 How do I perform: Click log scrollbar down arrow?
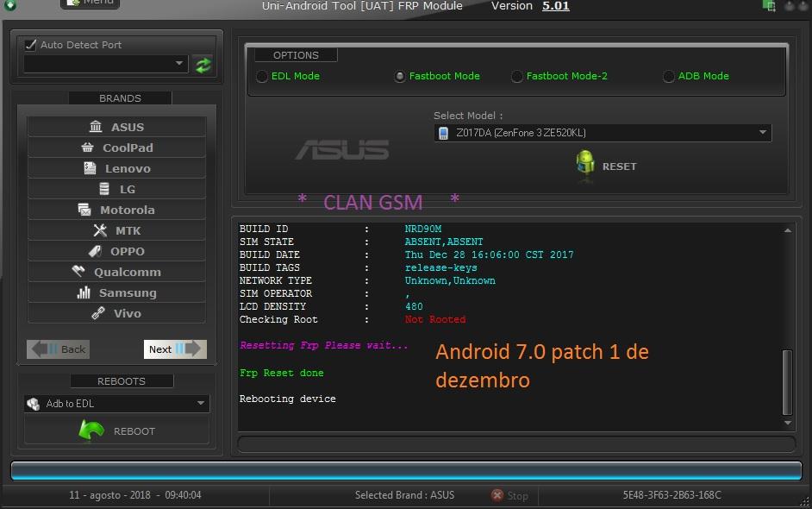788,423
